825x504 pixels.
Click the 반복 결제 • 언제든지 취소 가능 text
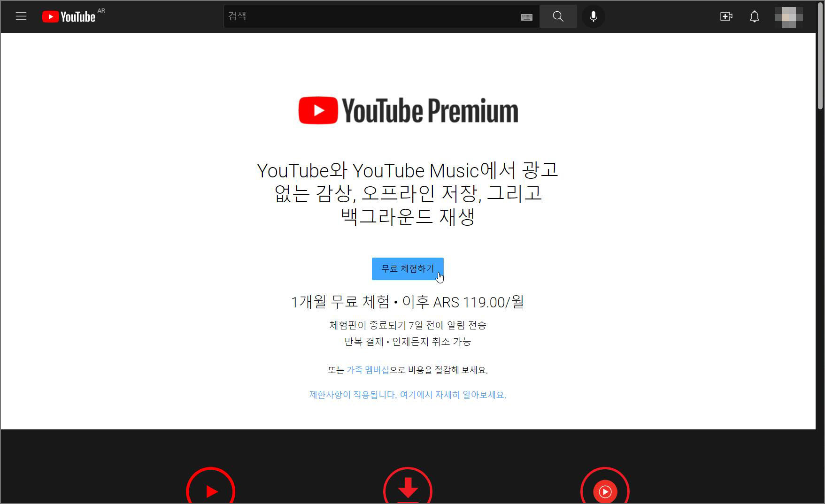pyautogui.click(x=408, y=342)
